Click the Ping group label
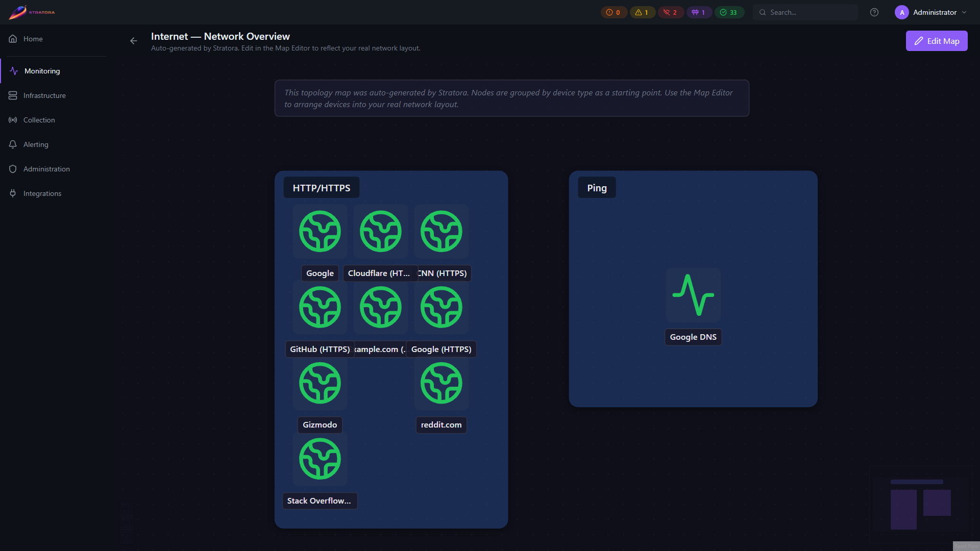 click(597, 188)
